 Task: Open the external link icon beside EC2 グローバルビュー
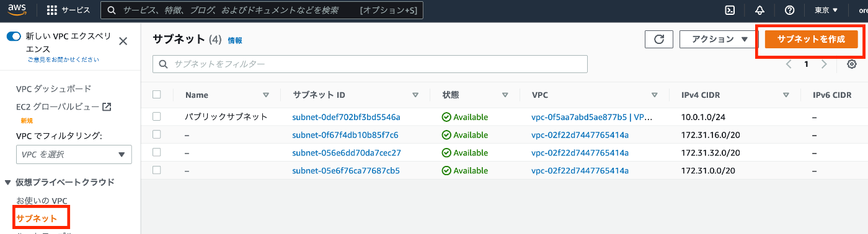[107, 107]
